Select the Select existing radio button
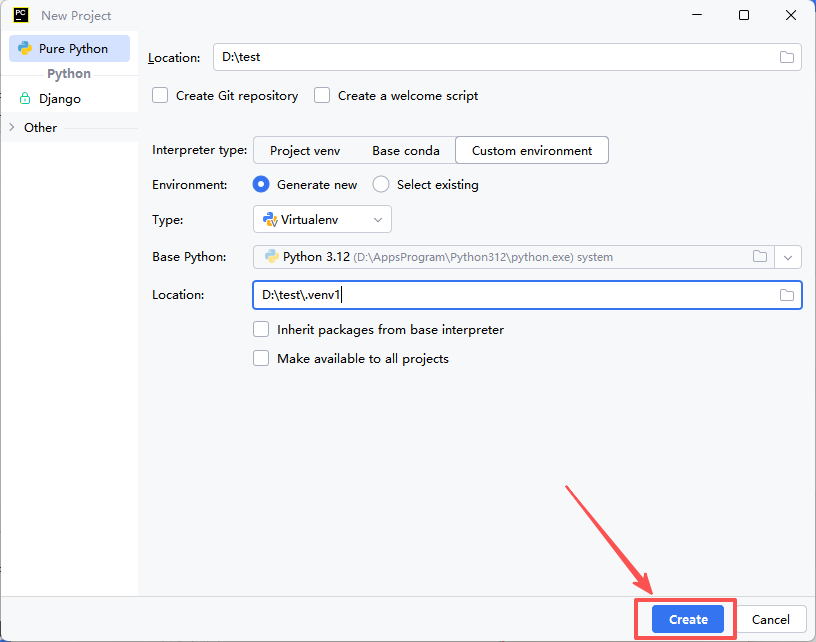The image size is (816, 642). 381,185
